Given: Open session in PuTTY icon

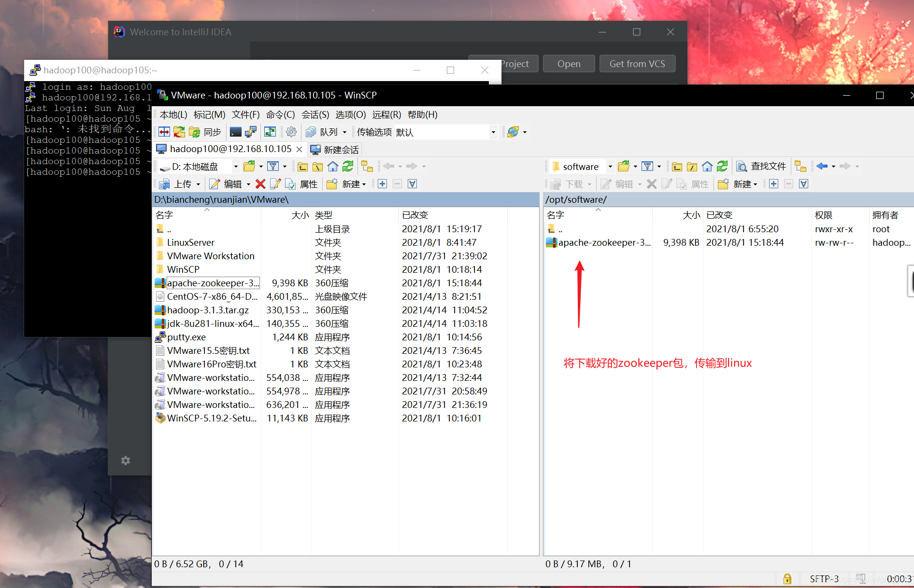Looking at the screenshot, I should 250,132.
